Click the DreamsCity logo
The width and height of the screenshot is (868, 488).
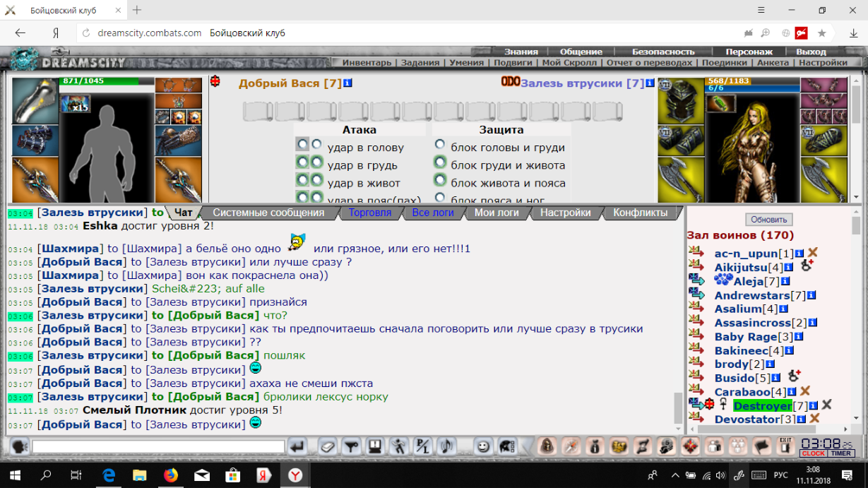[x=68, y=61]
